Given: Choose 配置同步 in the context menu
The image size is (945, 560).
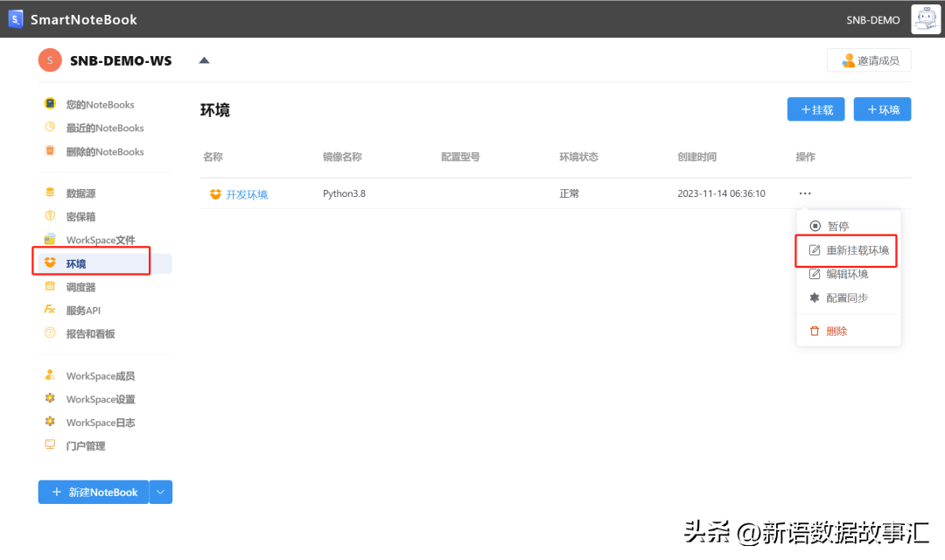Looking at the screenshot, I should click(x=846, y=297).
